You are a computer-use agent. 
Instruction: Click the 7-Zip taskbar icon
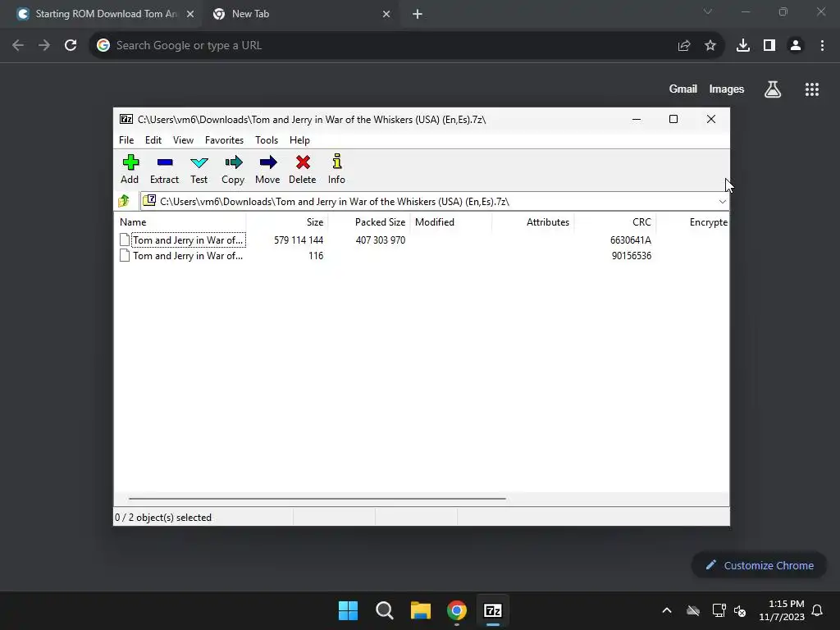493,610
